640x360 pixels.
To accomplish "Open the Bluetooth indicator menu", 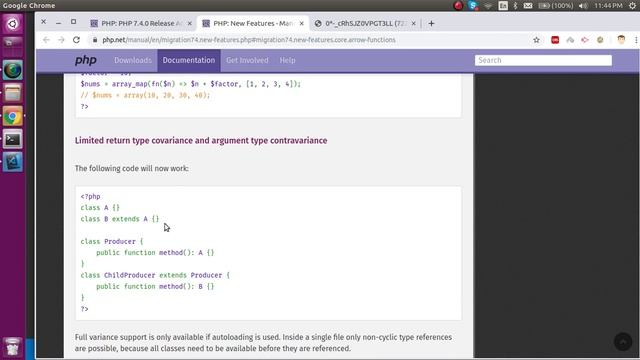I will pos(515,6).
